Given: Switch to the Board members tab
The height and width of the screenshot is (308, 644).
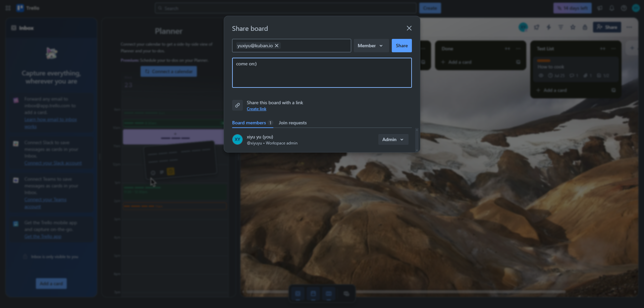Looking at the screenshot, I should click(x=253, y=123).
